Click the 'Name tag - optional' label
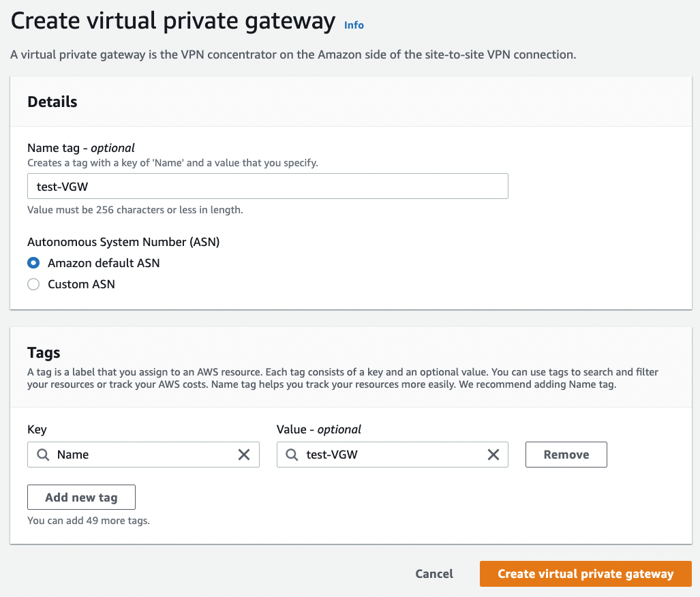700x597 pixels. pyautogui.click(x=81, y=148)
